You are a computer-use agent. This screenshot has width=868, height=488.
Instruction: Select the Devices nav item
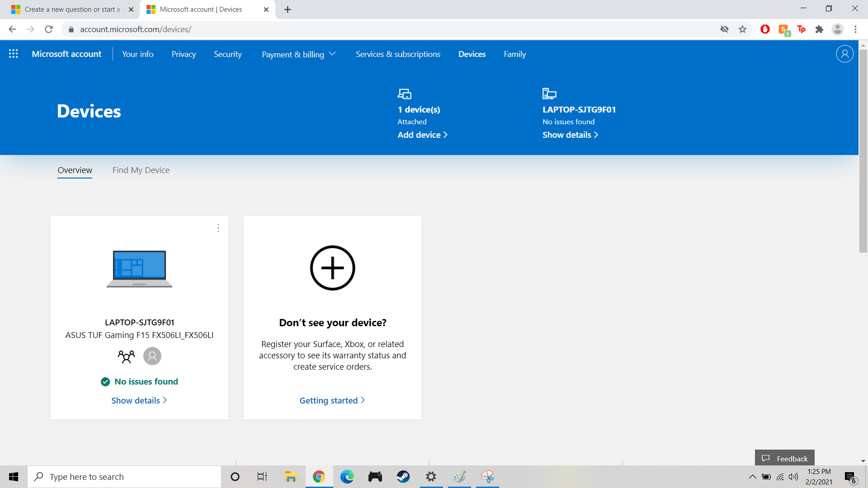point(472,54)
